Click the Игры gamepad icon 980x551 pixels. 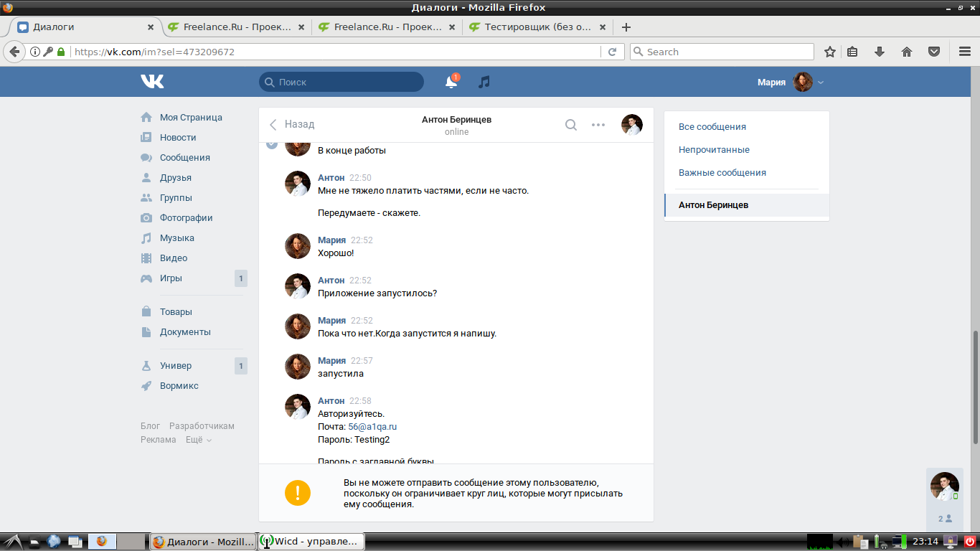146,278
